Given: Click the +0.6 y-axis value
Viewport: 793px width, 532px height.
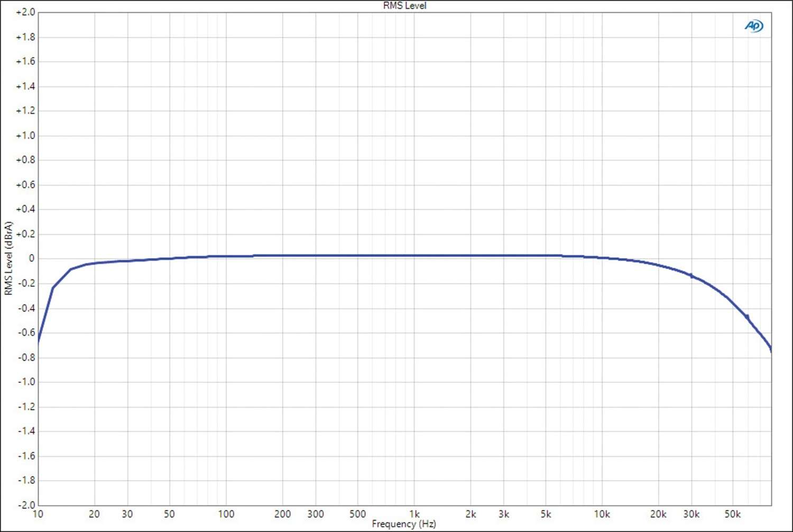Looking at the screenshot, I should [x=25, y=185].
